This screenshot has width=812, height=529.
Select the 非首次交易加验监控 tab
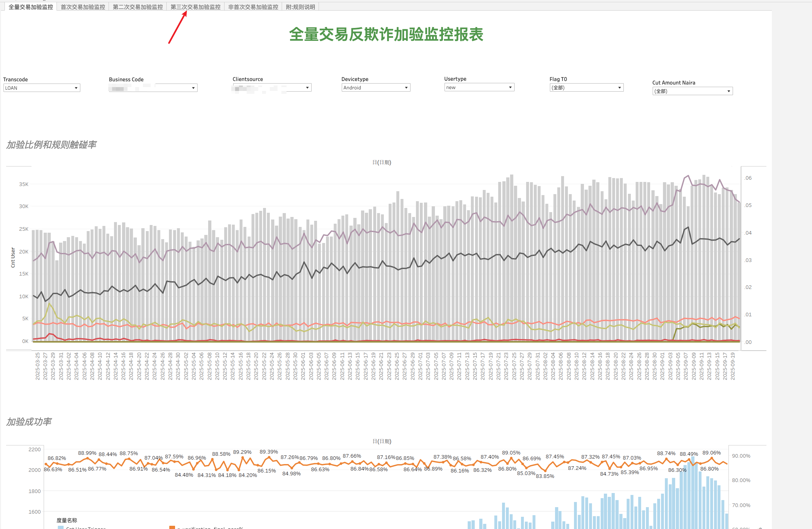coord(253,7)
